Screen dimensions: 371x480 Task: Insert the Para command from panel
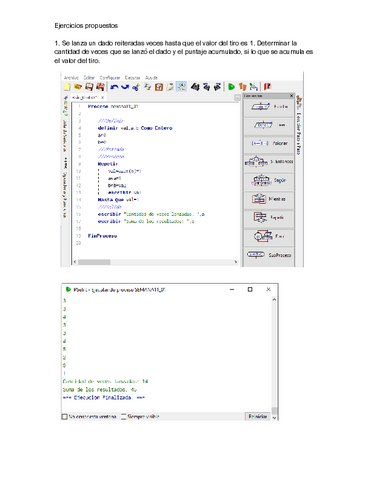pos(269,236)
